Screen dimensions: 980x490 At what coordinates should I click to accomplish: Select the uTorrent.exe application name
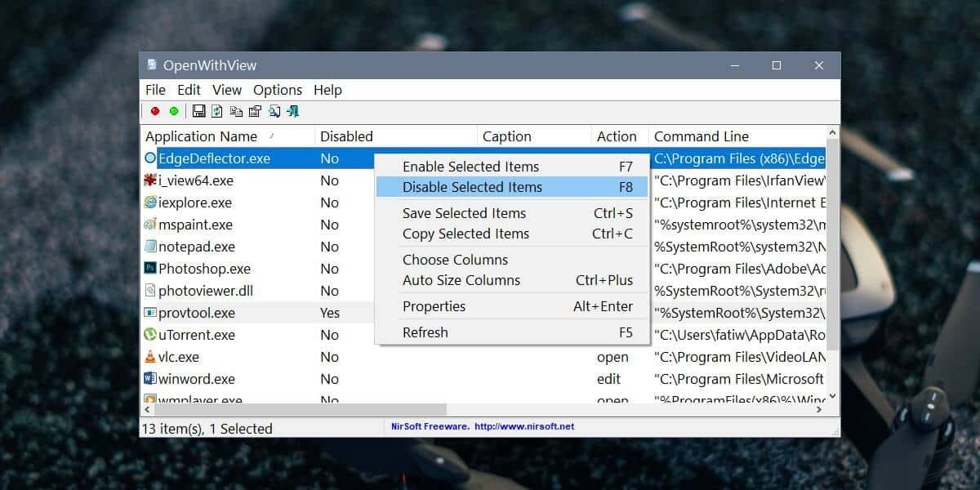click(x=197, y=335)
